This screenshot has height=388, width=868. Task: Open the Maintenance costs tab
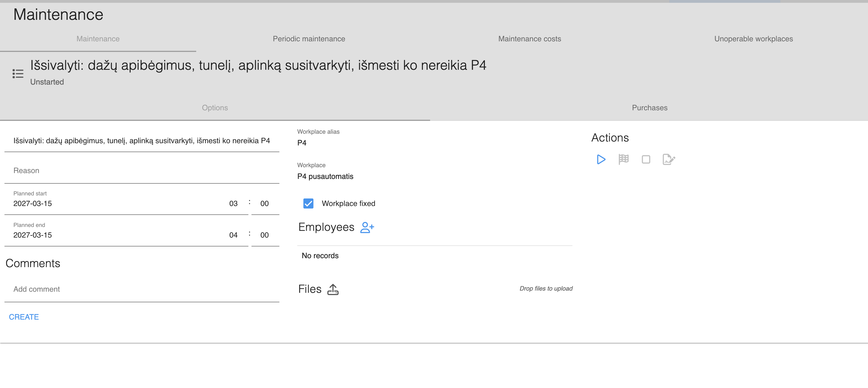click(529, 39)
